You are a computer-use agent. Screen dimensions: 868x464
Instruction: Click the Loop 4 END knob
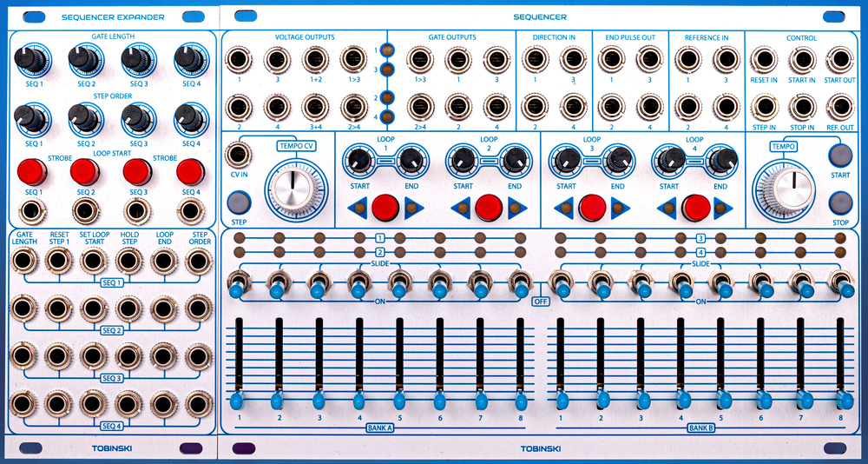[720, 159]
